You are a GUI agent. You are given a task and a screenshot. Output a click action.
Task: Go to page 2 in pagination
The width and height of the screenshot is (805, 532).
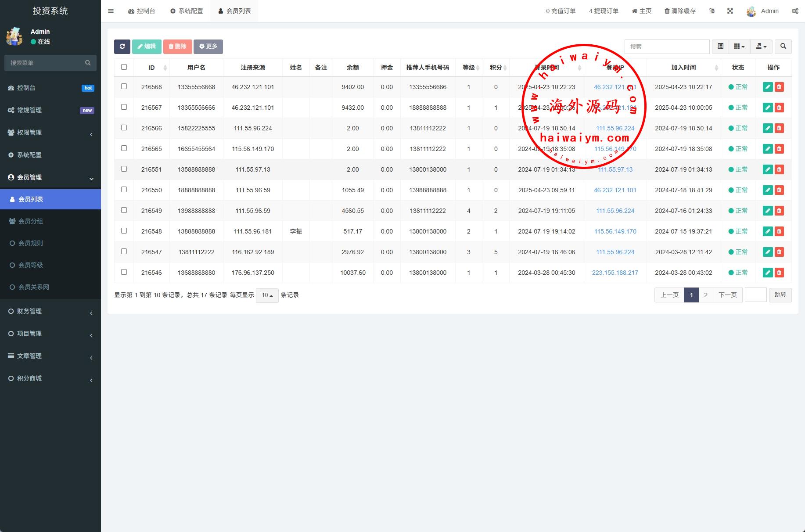(x=706, y=295)
